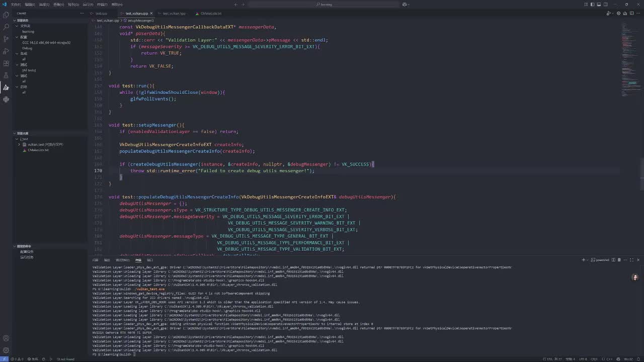Switch to the test.cpp editor tab
The image size is (644, 362).
(101, 14)
